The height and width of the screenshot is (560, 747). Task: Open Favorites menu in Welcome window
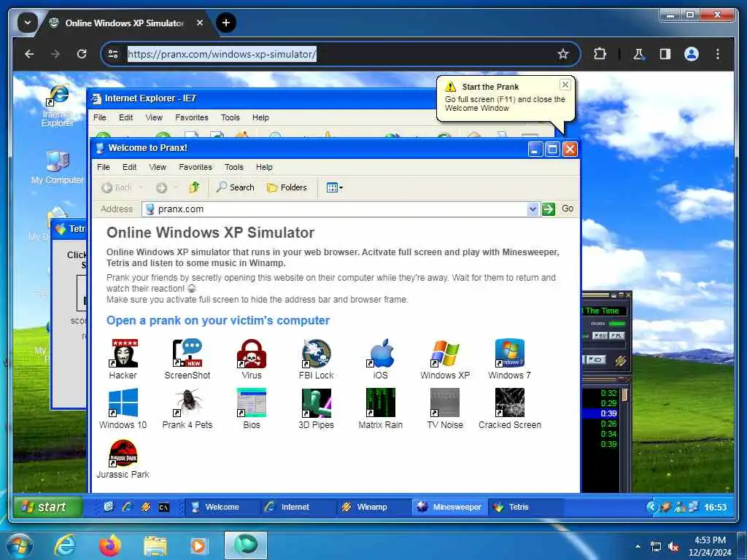[x=196, y=167]
